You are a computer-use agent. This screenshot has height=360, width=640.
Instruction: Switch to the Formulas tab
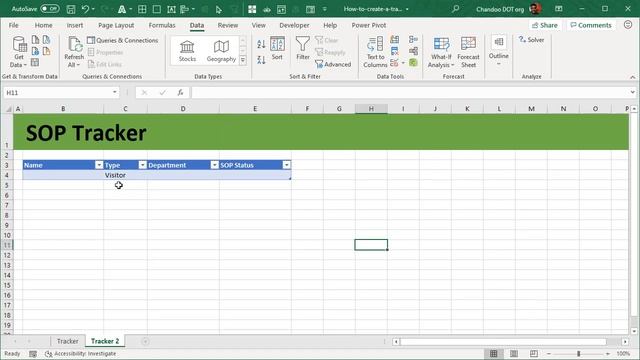coord(162,25)
